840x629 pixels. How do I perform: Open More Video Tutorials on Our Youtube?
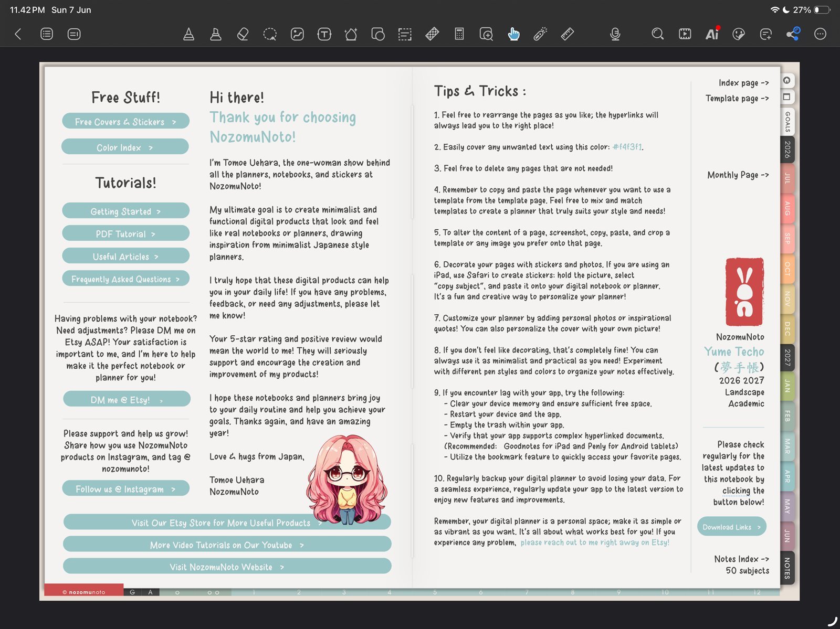click(227, 545)
